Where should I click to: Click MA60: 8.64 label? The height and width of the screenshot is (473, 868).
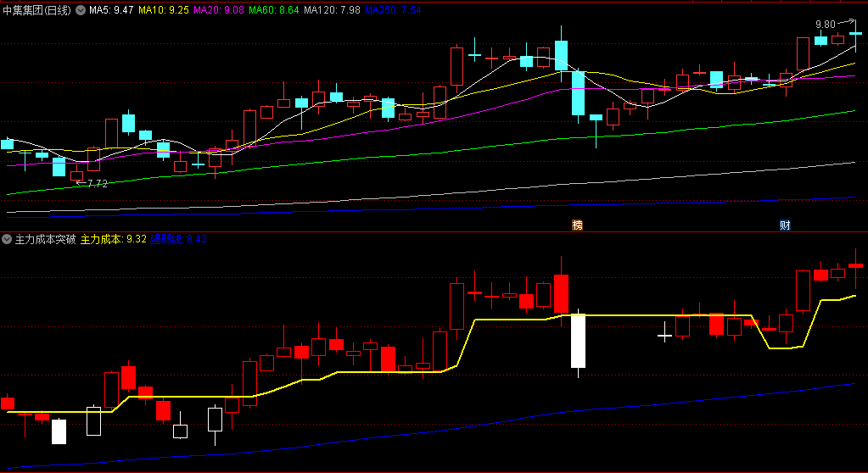click(274, 10)
